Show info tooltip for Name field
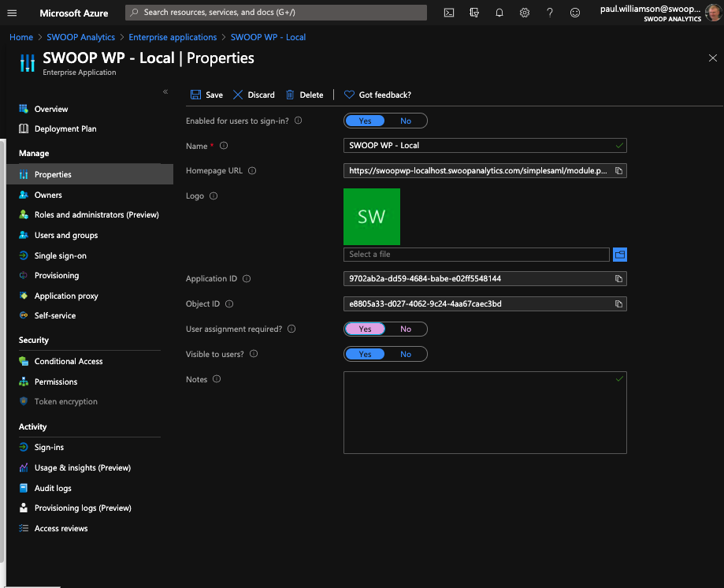The height and width of the screenshot is (588, 724). point(224,146)
